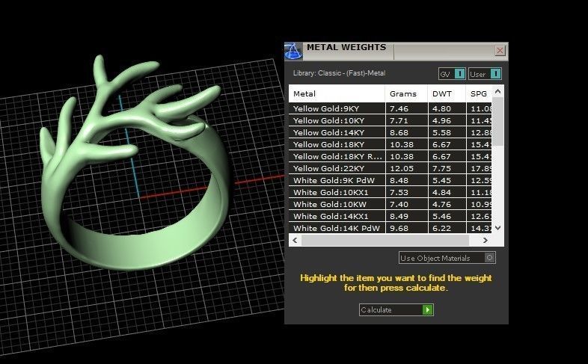Select the White Gold:10KX1 row
The height and width of the screenshot is (364, 588).
tap(390, 193)
